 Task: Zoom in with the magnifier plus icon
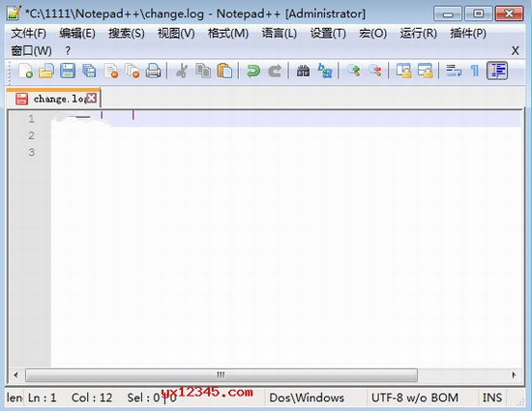pyautogui.click(x=353, y=71)
